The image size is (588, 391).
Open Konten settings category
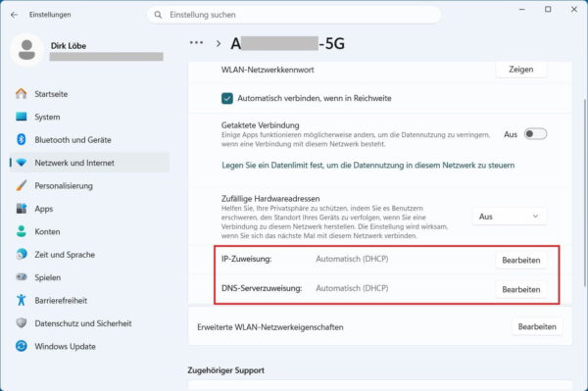coord(89,231)
